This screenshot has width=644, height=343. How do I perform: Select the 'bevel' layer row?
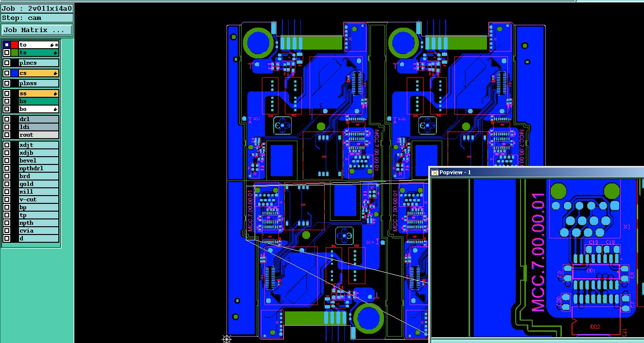[39, 161]
